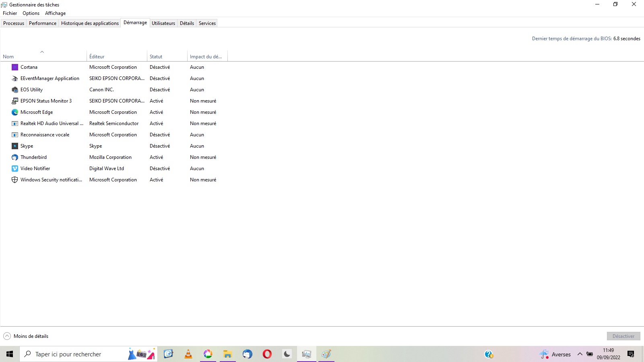644x362 pixels.
Task: Open Thunderbird from the taskbar
Action: (x=248, y=354)
